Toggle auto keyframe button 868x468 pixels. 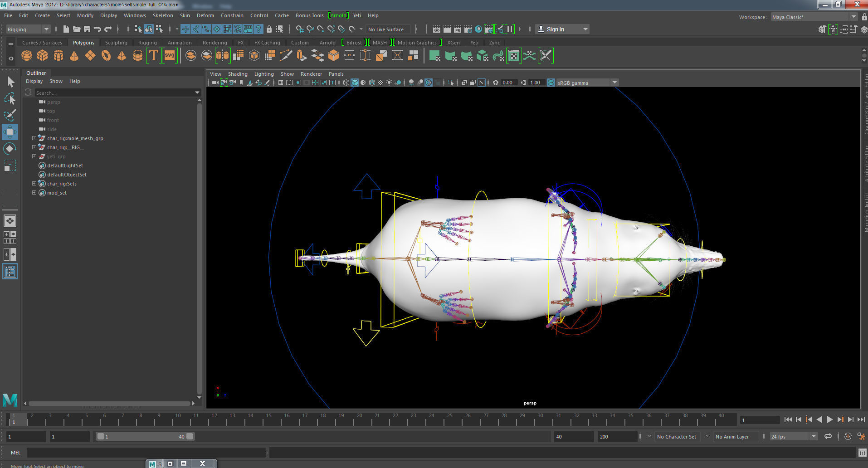tap(848, 436)
